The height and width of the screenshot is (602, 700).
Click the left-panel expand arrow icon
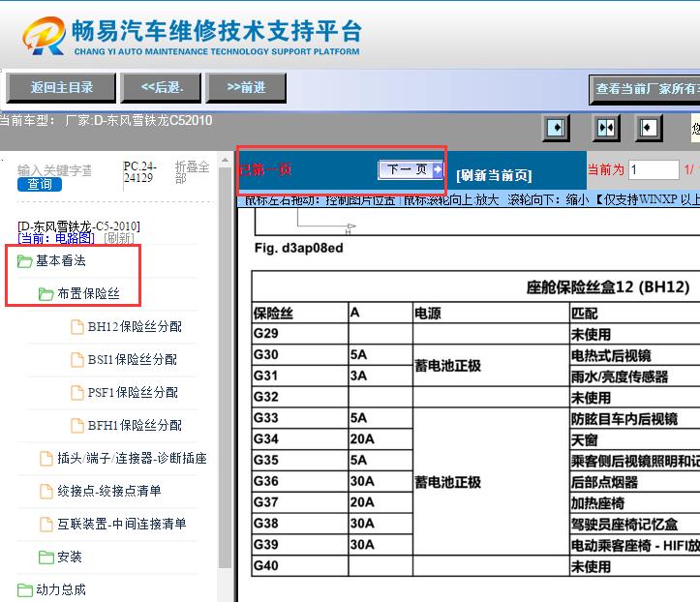point(556,128)
